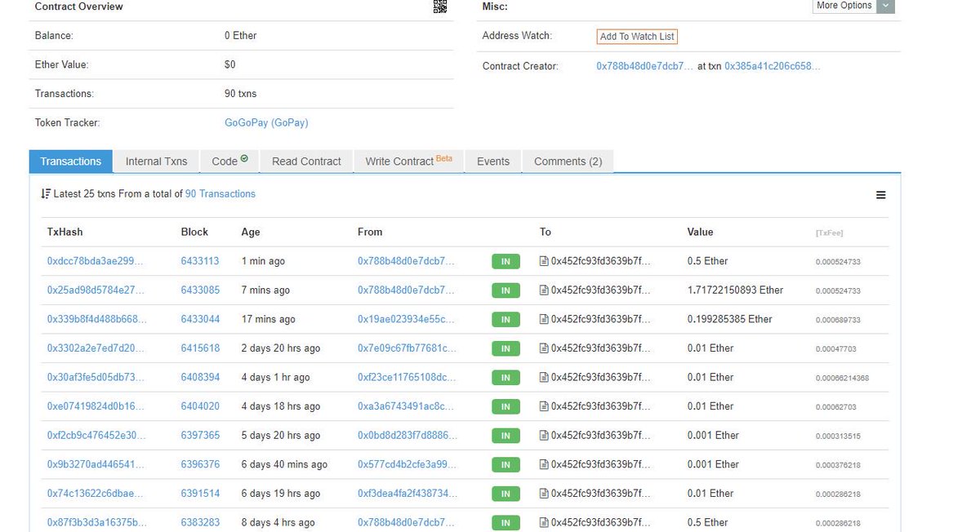Open block 6433085

[200, 290]
